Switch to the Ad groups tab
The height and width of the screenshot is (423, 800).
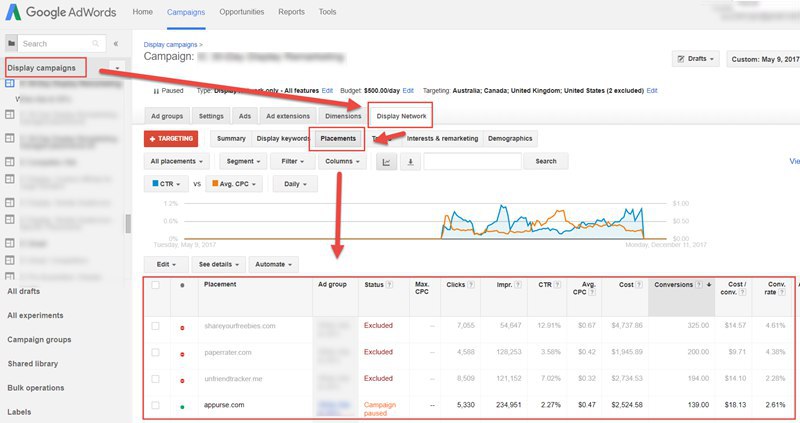click(x=167, y=116)
